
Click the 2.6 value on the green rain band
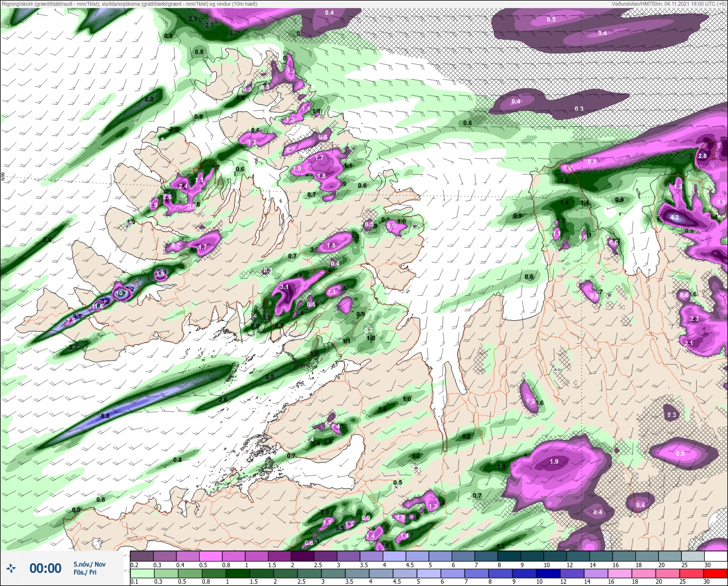tap(223, 399)
